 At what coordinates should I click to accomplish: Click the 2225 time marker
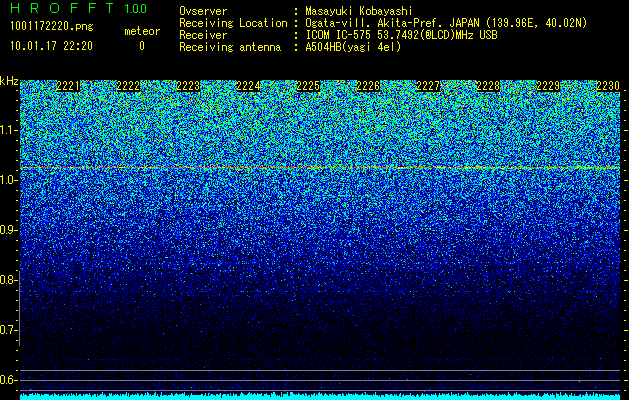(308, 86)
